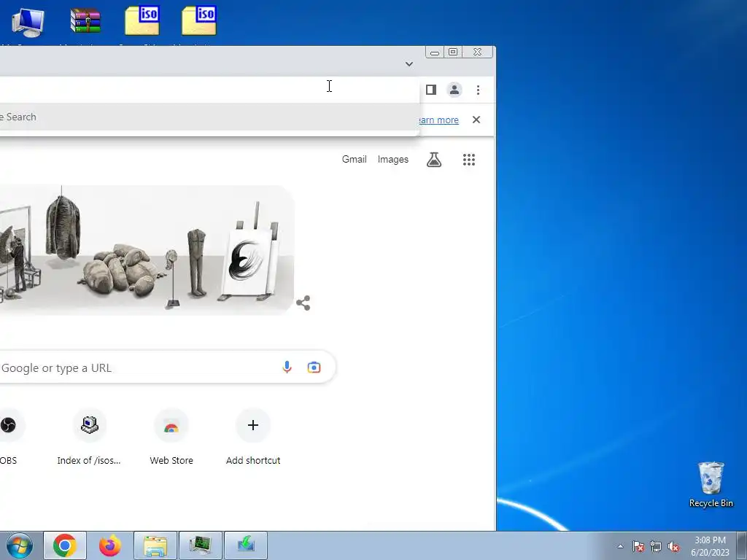Open Gmail from the Google page
Screen dimensions: 747x560
pyautogui.click(x=354, y=160)
